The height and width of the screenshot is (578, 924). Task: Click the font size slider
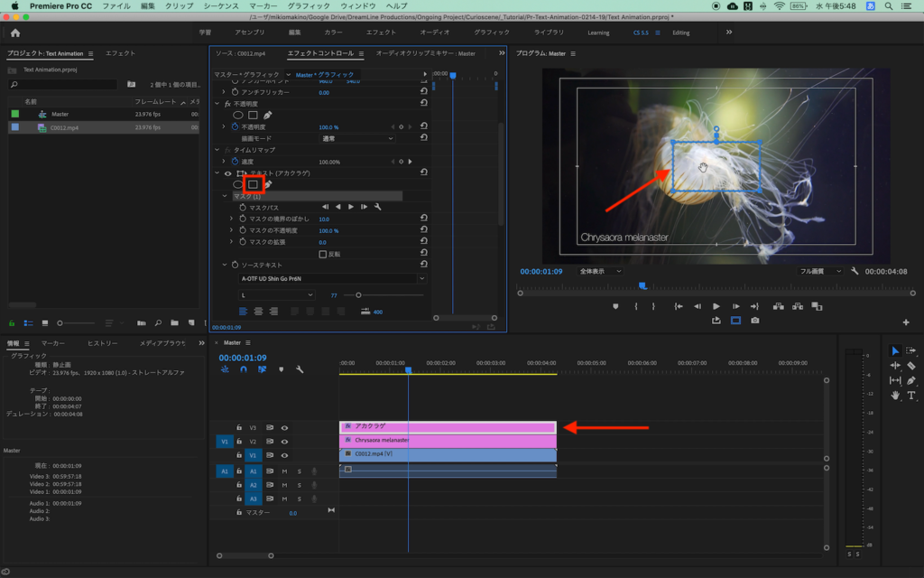pos(358,294)
